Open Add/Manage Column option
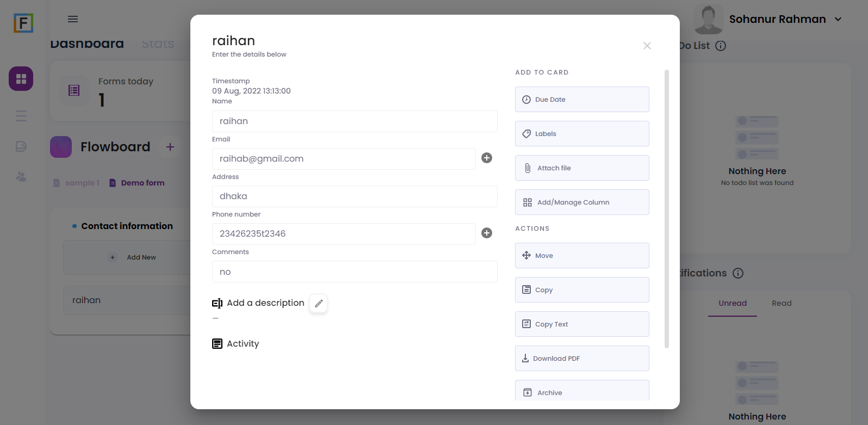 point(582,202)
